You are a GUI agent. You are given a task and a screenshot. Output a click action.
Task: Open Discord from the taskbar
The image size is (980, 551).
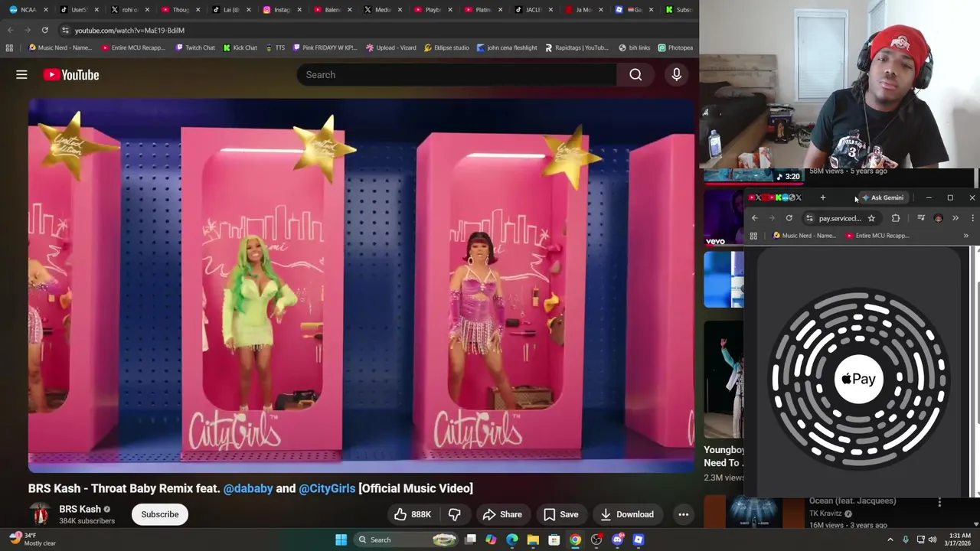[x=617, y=540]
